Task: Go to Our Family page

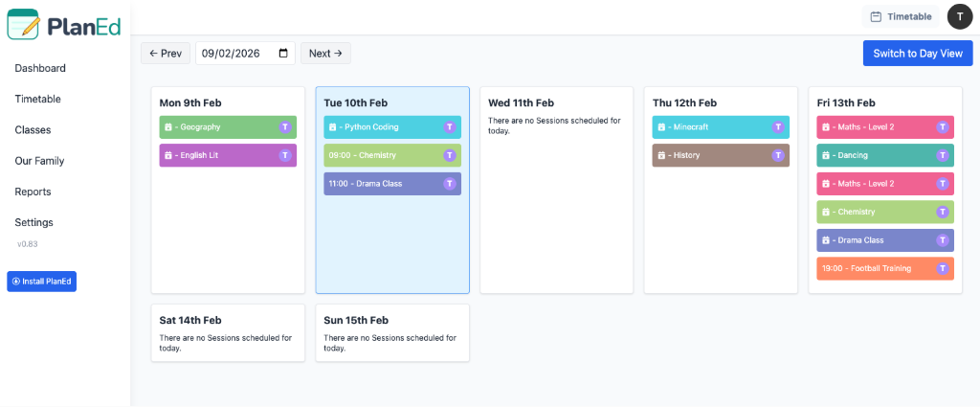Action: pos(39,161)
